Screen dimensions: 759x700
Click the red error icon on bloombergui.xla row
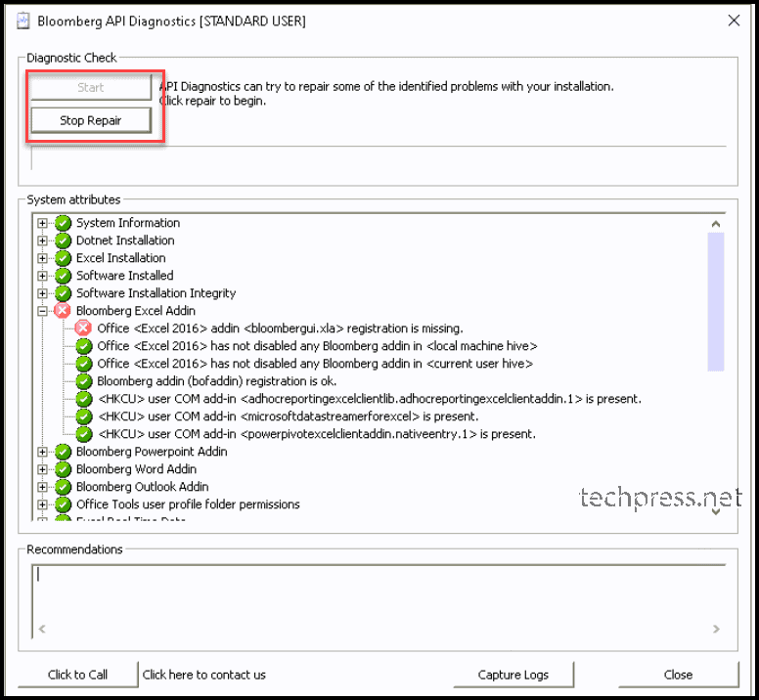(x=84, y=328)
